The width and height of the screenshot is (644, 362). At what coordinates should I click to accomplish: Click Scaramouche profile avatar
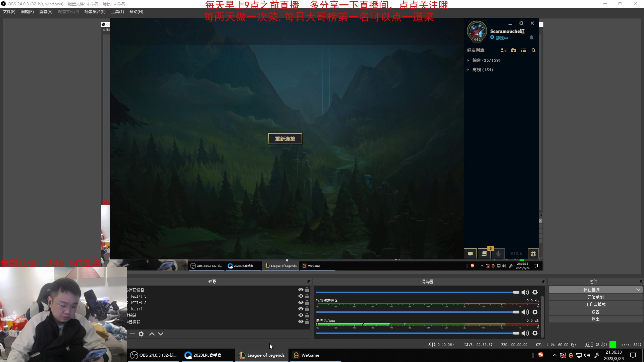pyautogui.click(x=477, y=32)
